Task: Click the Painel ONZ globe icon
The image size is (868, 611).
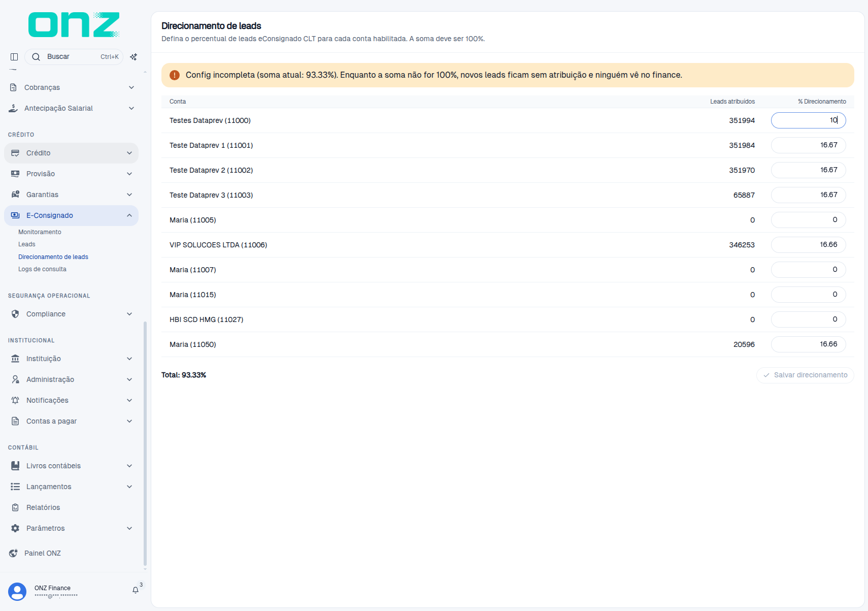Action: [13, 553]
